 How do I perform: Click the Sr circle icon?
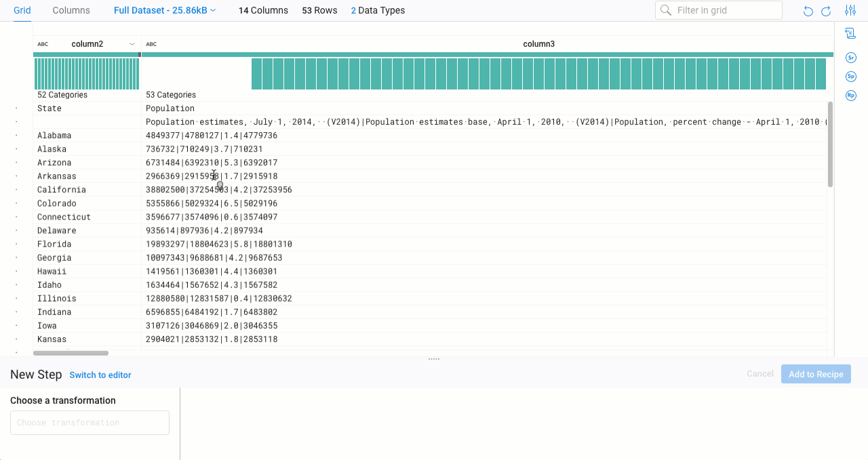851,58
